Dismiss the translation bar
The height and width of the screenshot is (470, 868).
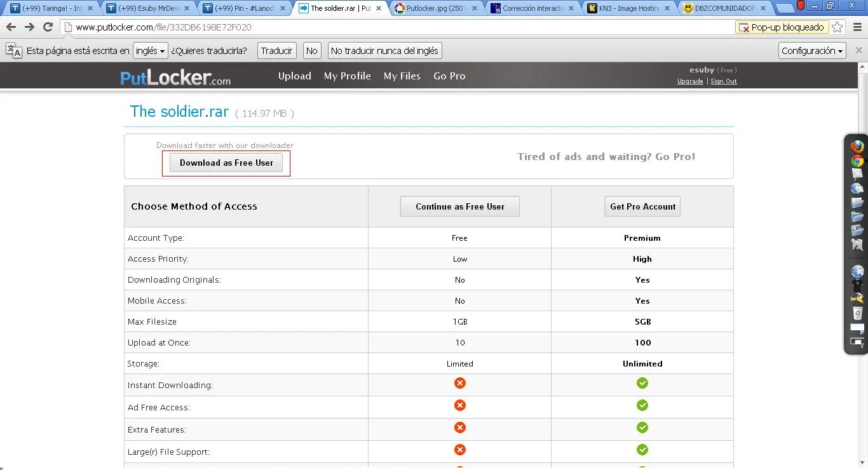point(858,50)
